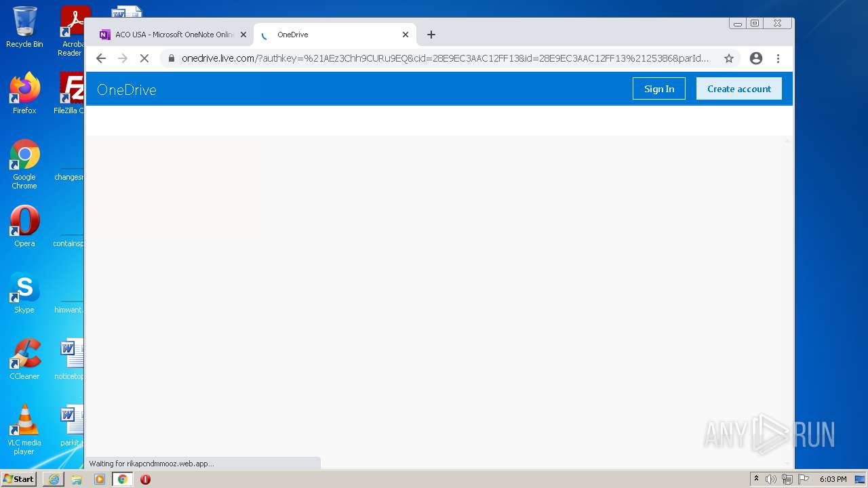
Task: Launch FileZilla from the desktop
Action: pos(71,93)
